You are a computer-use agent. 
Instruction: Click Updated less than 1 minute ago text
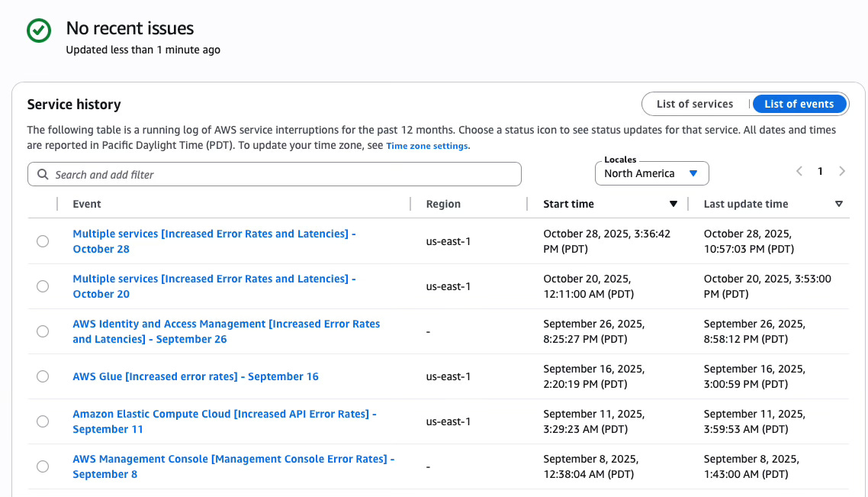[x=143, y=50]
